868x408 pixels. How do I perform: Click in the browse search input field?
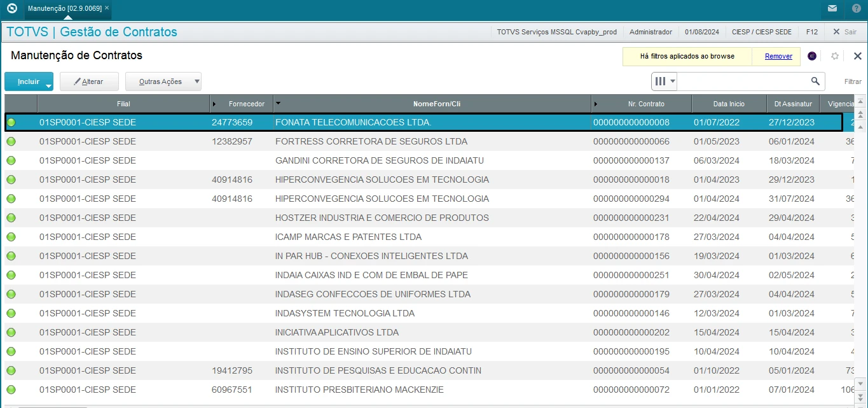coord(743,81)
